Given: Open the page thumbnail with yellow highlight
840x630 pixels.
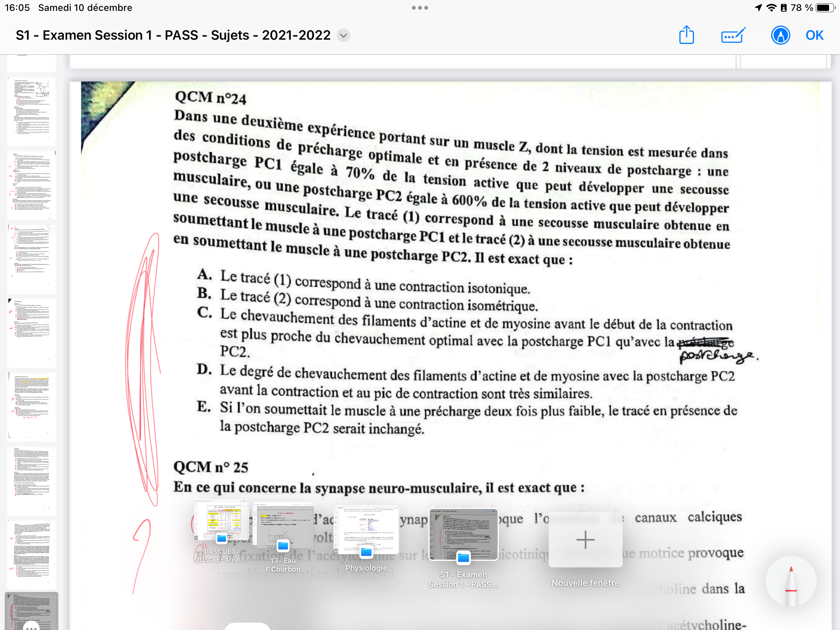Looking at the screenshot, I should (32, 406).
